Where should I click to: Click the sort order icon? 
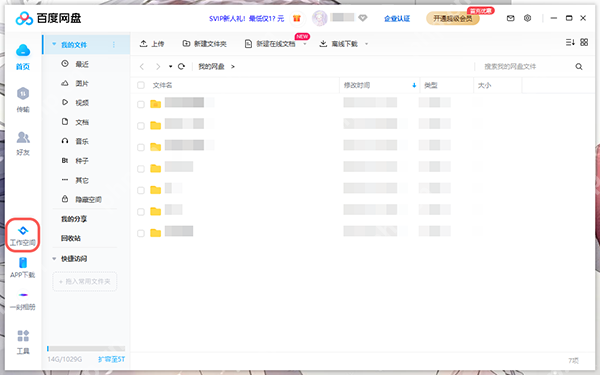pyautogui.click(x=570, y=42)
